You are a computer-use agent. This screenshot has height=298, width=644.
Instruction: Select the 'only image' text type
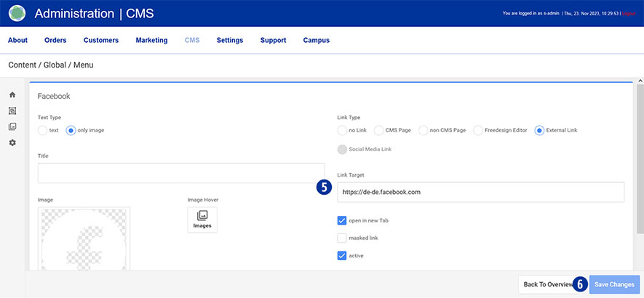click(71, 130)
